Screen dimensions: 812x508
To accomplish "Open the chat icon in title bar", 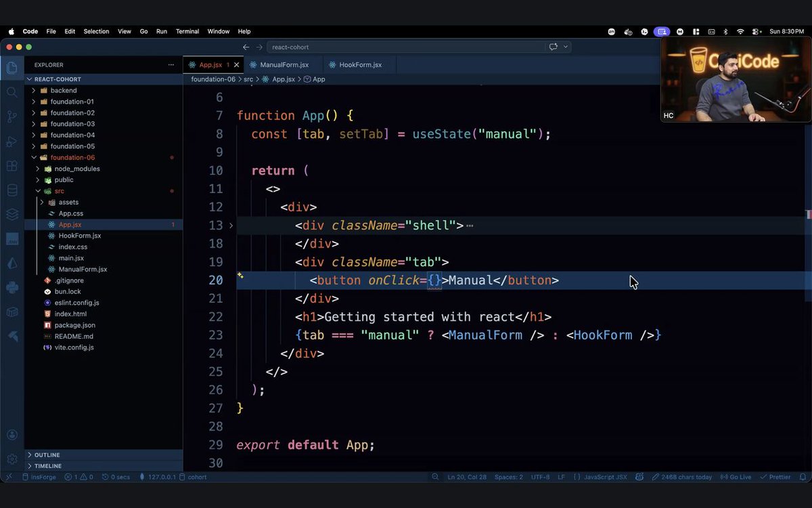I will click(x=553, y=47).
